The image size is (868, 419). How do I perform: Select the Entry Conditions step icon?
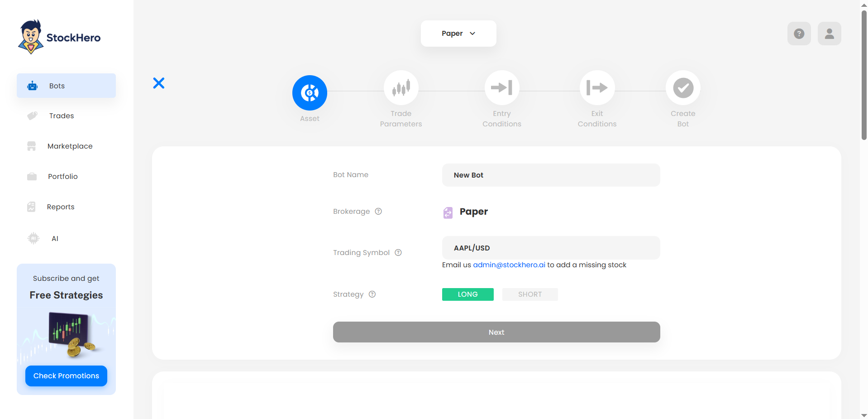click(502, 87)
